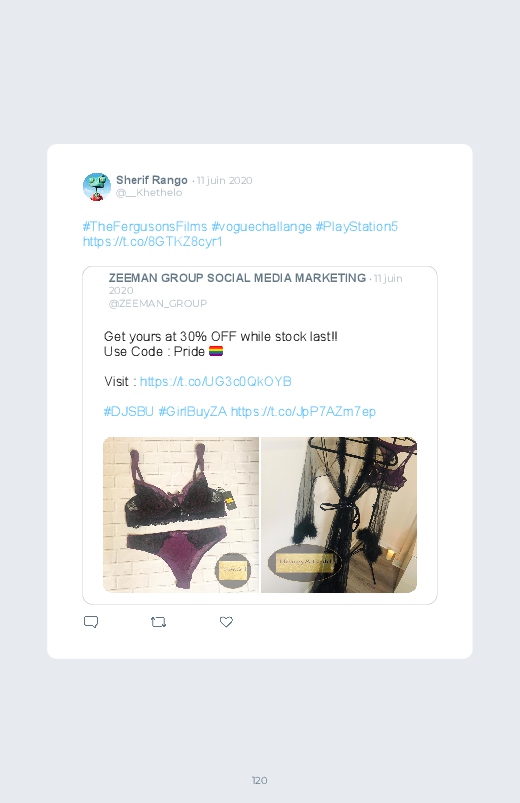Viewport: 520px width, 803px height.
Task: Click the @ZEEMAN_GROUP handle
Action: (x=158, y=303)
